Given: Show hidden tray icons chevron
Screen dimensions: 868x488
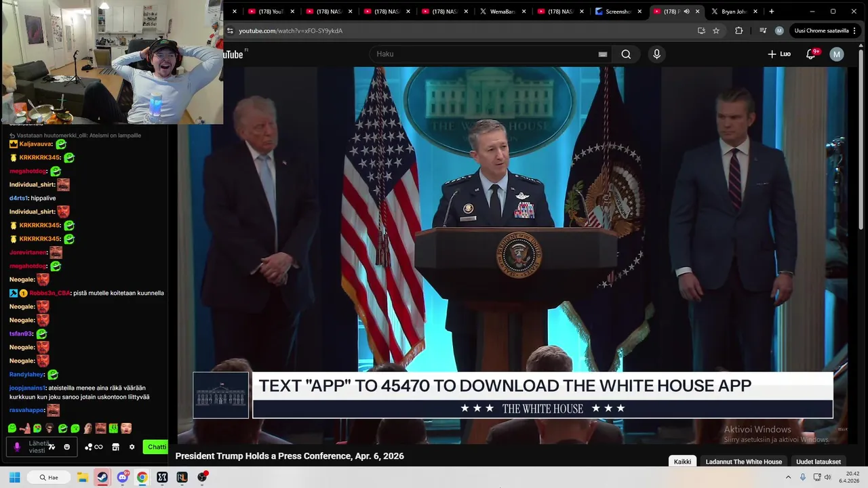Looking at the screenshot, I should click(788, 477).
